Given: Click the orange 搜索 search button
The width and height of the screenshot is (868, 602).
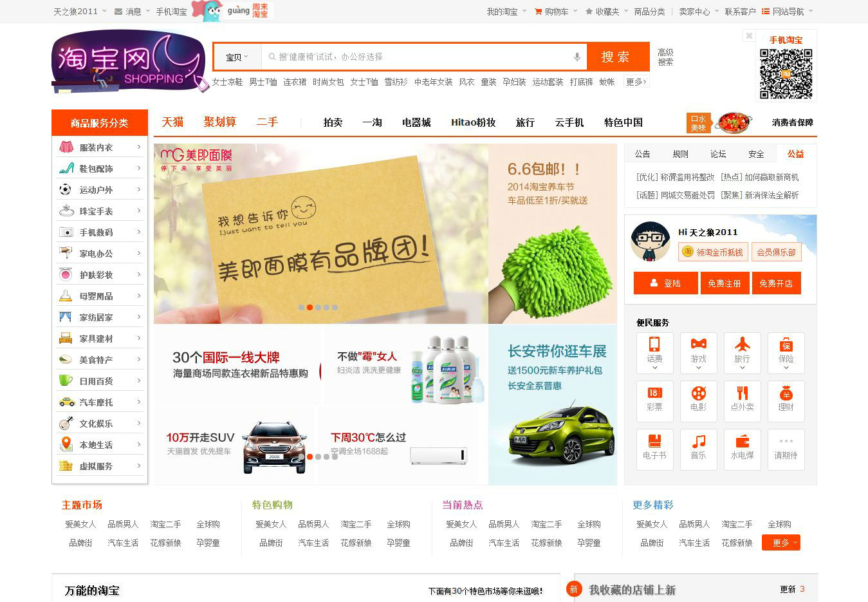Looking at the screenshot, I should pos(617,57).
